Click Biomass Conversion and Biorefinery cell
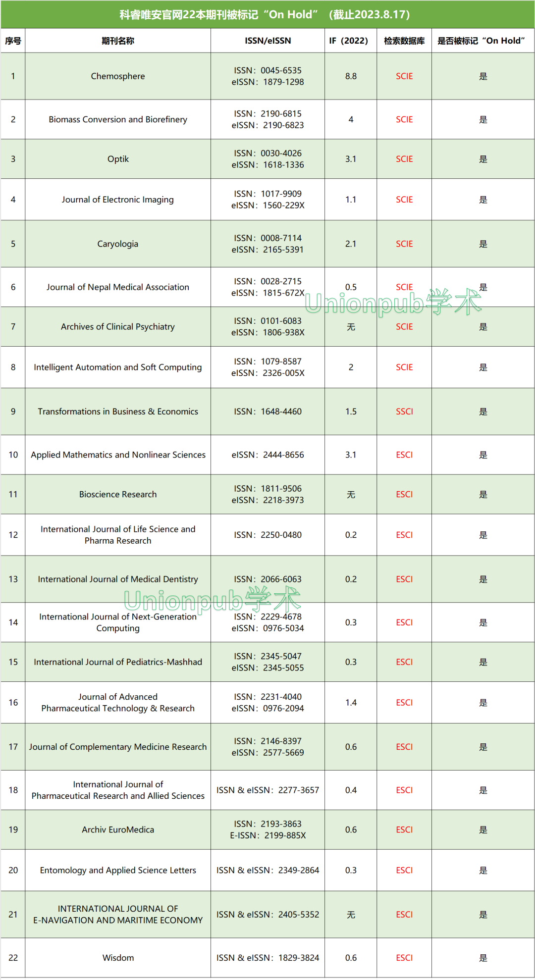Viewport: 535px width, 980px height. [x=118, y=119]
